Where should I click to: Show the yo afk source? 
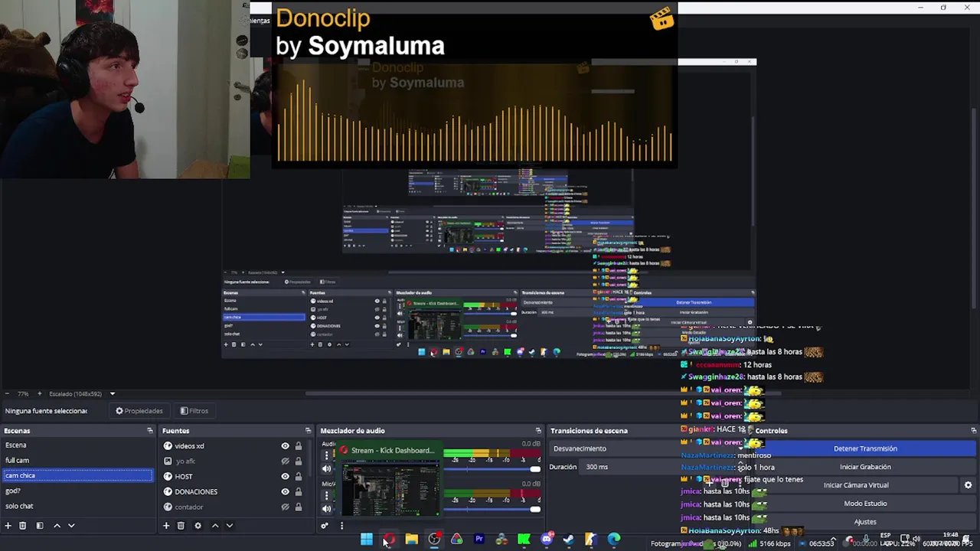286,461
